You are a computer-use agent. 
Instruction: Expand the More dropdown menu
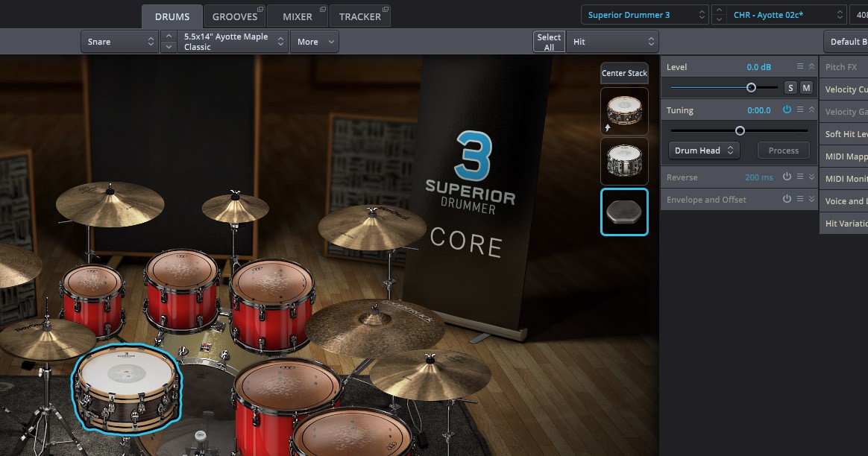coord(315,42)
